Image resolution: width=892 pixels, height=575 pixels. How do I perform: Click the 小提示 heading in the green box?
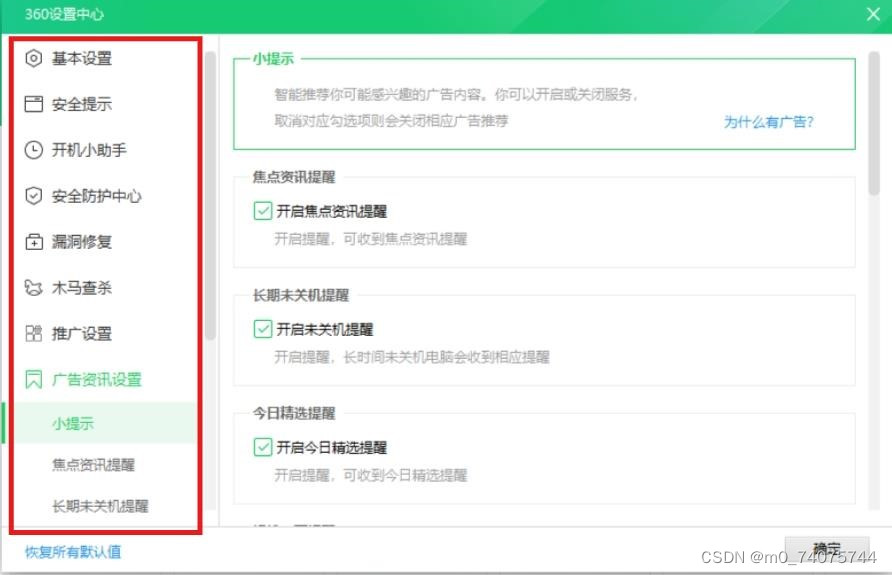click(273, 59)
